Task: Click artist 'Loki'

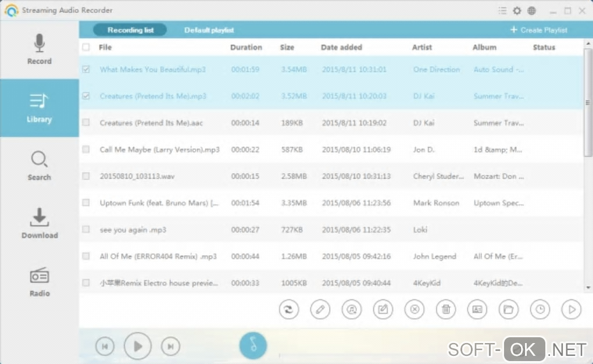Action: point(420,230)
